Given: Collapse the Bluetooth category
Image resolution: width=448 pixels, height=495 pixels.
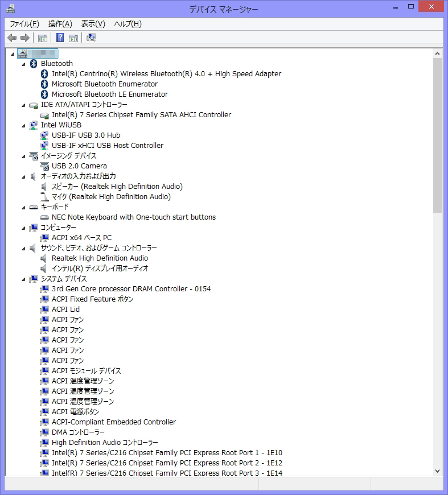Looking at the screenshot, I should 23,64.
